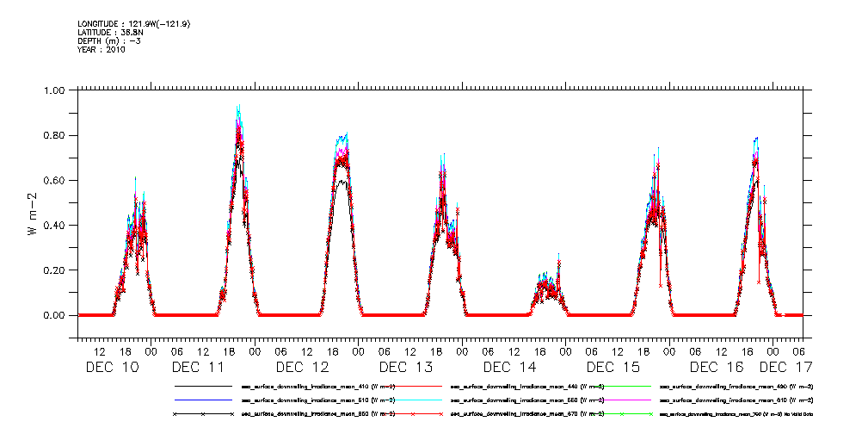This screenshot has height=434, width=868.
Task: Click the LONGITUDE : 121.9W header line
Action: [x=136, y=24]
